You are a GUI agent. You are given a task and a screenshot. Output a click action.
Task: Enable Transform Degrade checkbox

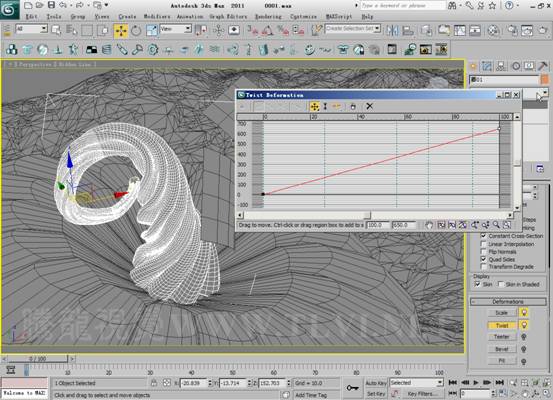coord(484,267)
